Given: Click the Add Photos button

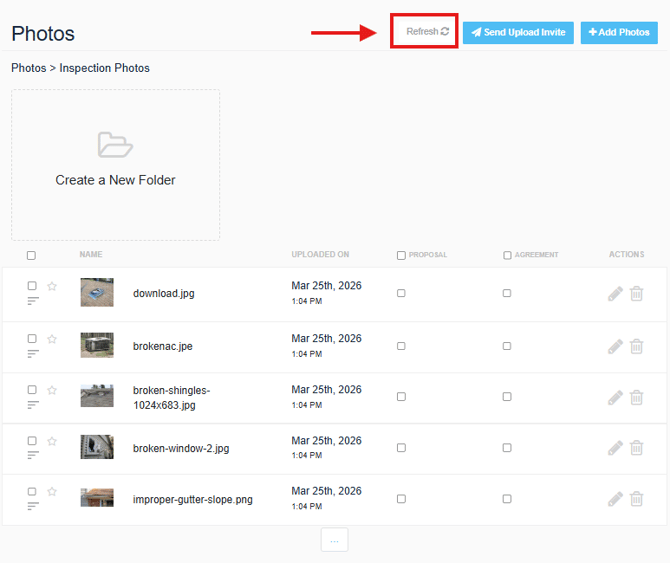Looking at the screenshot, I should pyautogui.click(x=619, y=32).
